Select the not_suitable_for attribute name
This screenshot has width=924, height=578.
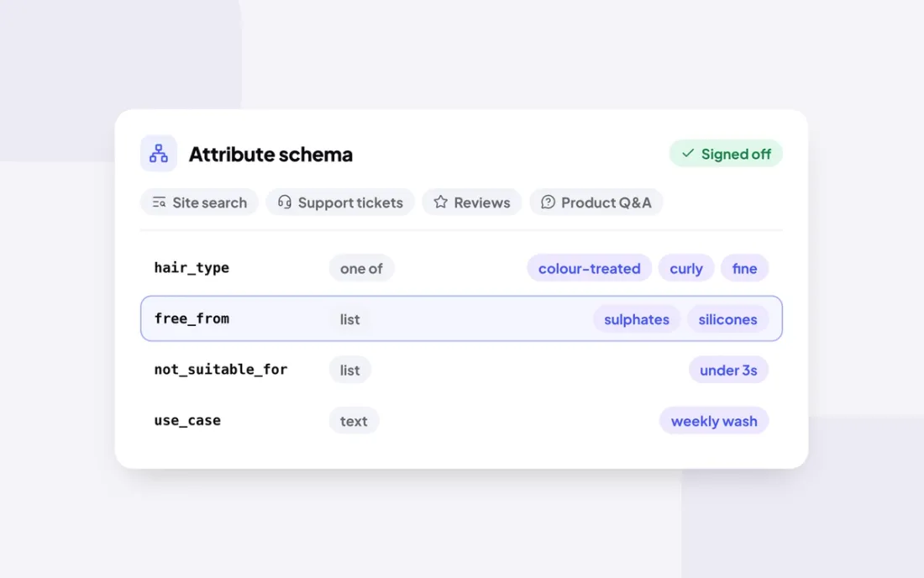(x=221, y=370)
